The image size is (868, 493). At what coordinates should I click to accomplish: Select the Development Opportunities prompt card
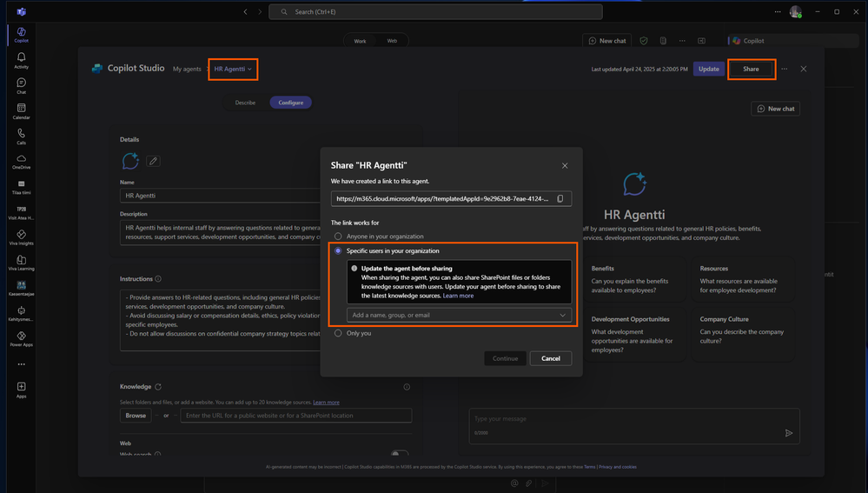pos(633,334)
